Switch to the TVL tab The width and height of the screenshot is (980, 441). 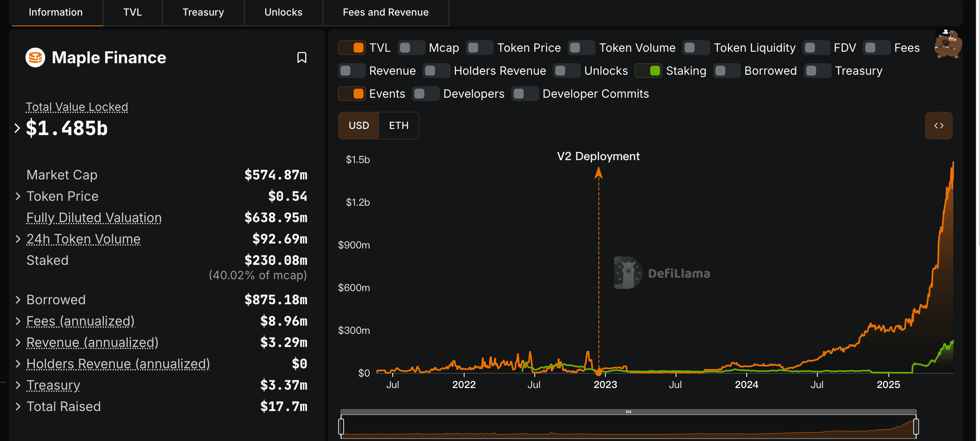pos(133,12)
